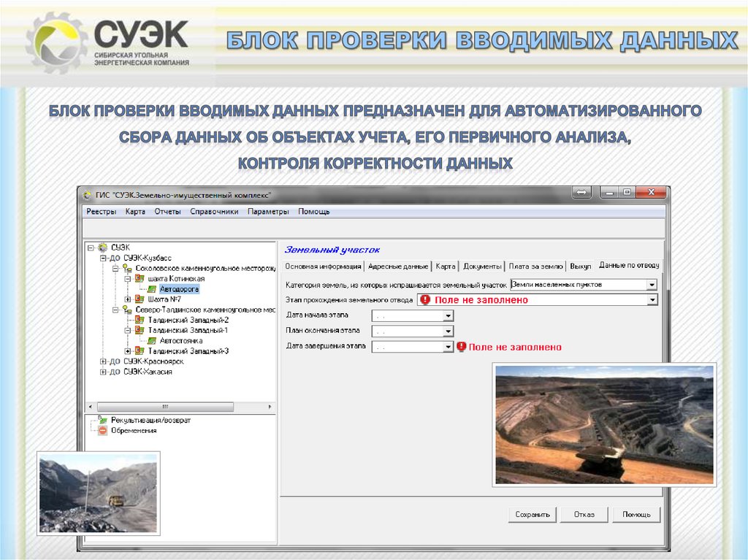Open the Справочники menu
The image size is (748, 560).
point(214,211)
